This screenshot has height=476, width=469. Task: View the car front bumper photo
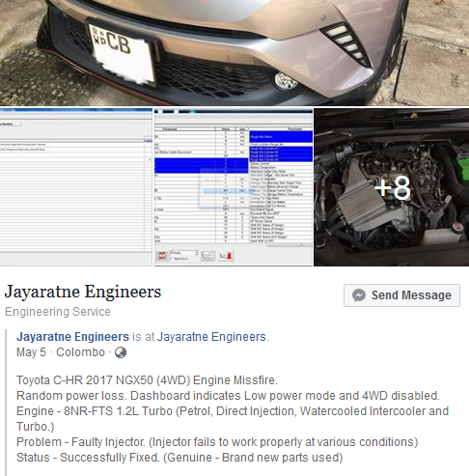click(x=234, y=52)
